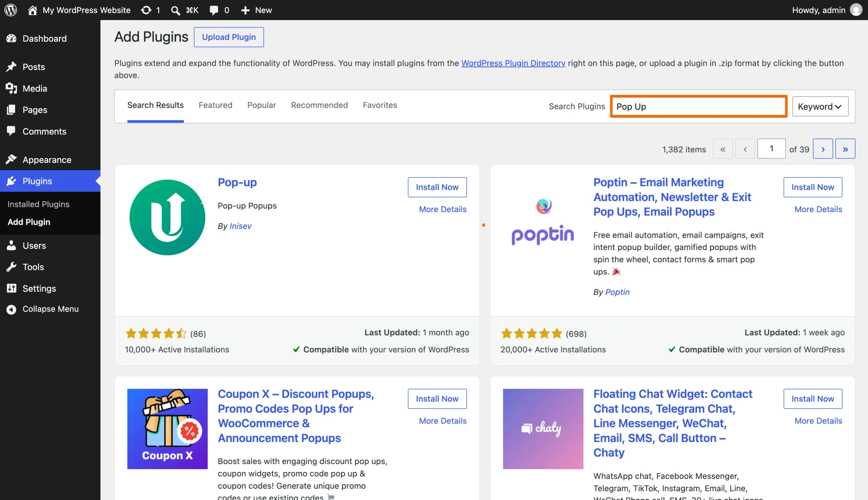Open Installed Plugins submenu item

click(39, 204)
